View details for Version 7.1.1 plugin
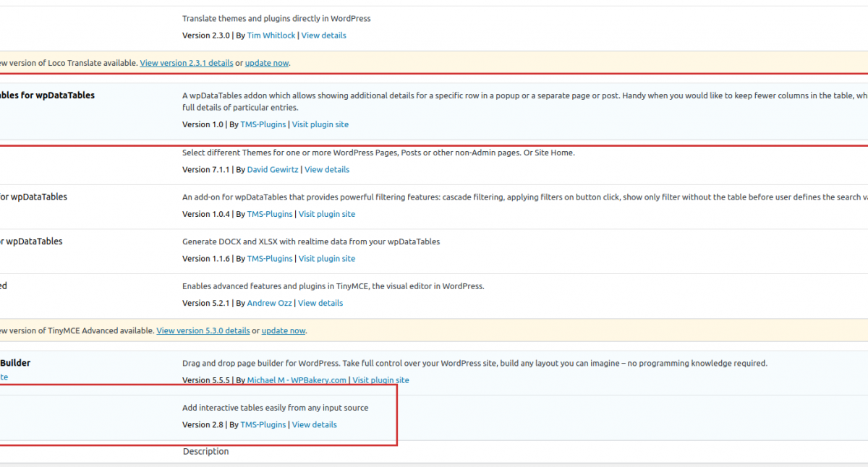This screenshot has height=467, width=868. [327, 169]
